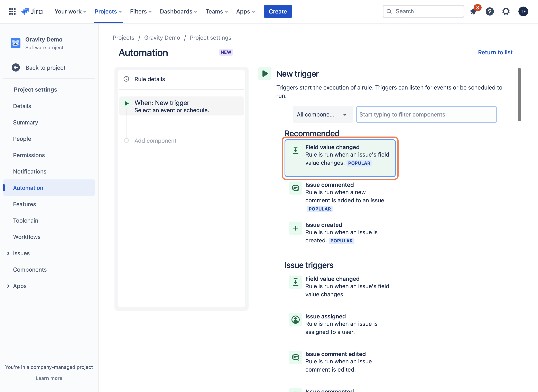Select Automation in the sidebar
Image resolution: width=538 pixels, height=392 pixels.
point(49,188)
